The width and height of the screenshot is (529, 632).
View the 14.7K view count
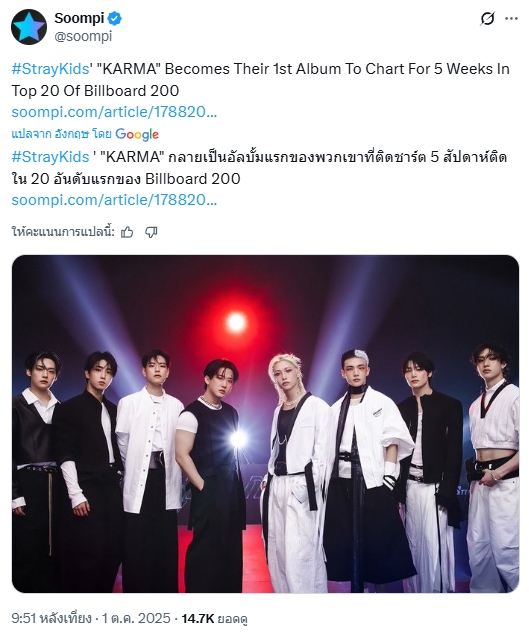pos(214,618)
